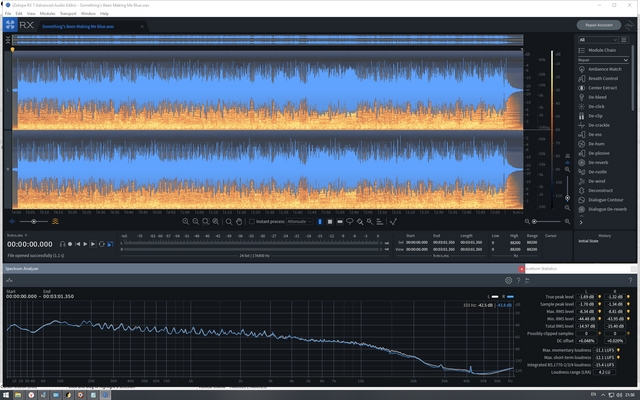The height and width of the screenshot is (400, 640).
Task: Open the Breath Control module
Action: 602,78
